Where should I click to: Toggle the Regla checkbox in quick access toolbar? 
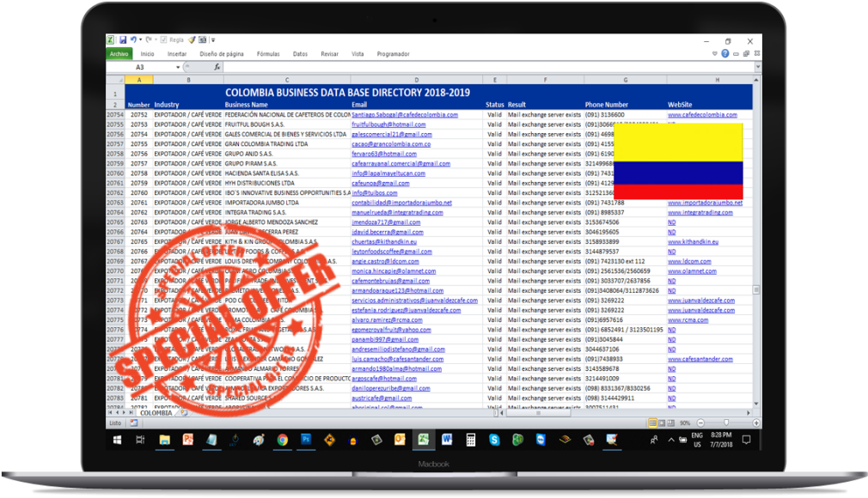coord(163,39)
